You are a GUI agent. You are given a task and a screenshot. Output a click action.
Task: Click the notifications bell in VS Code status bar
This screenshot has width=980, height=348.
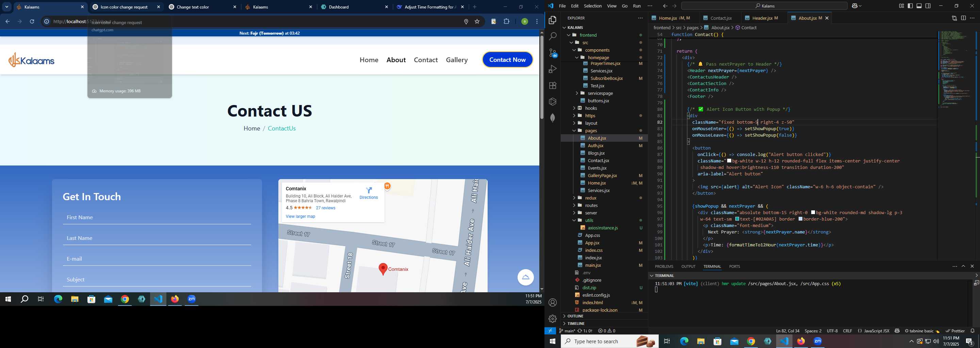pyautogui.click(x=973, y=331)
